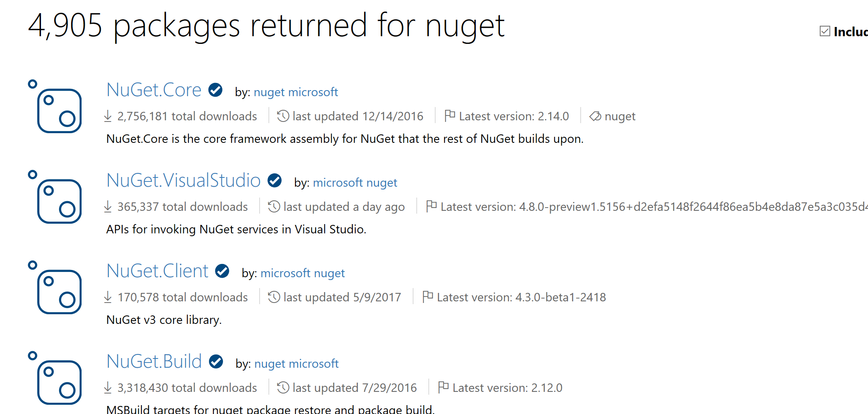Click the verified badge next to NuGet.Core
Image resolution: width=868 pixels, height=414 pixels.
(x=215, y=89)
